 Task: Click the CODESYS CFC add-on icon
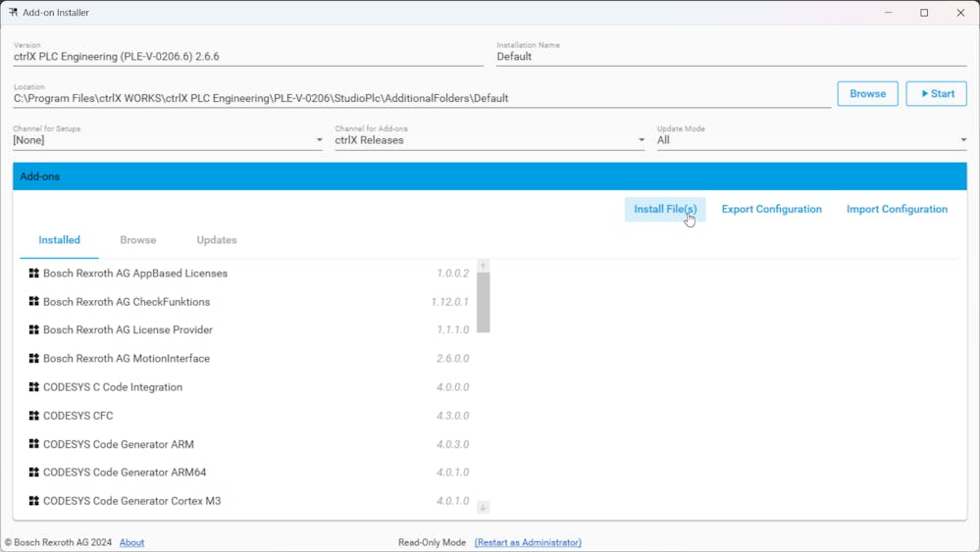[33, 416]
